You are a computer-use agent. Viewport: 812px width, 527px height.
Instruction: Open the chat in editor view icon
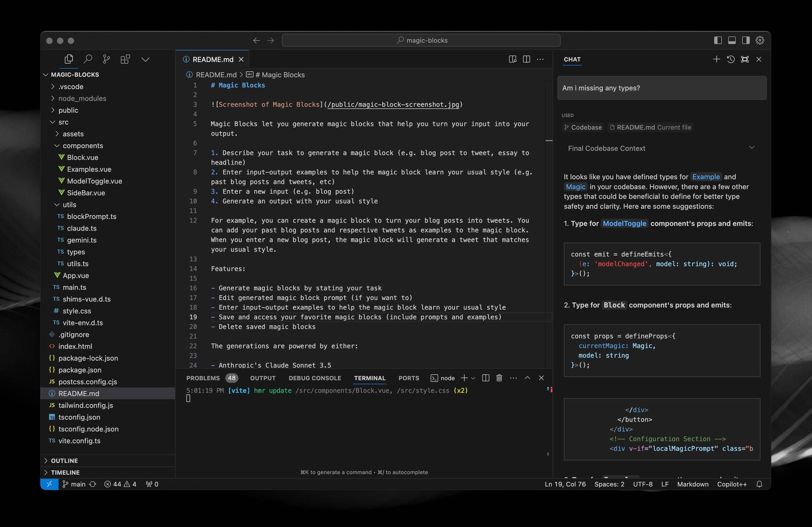[x=745, y=59]
